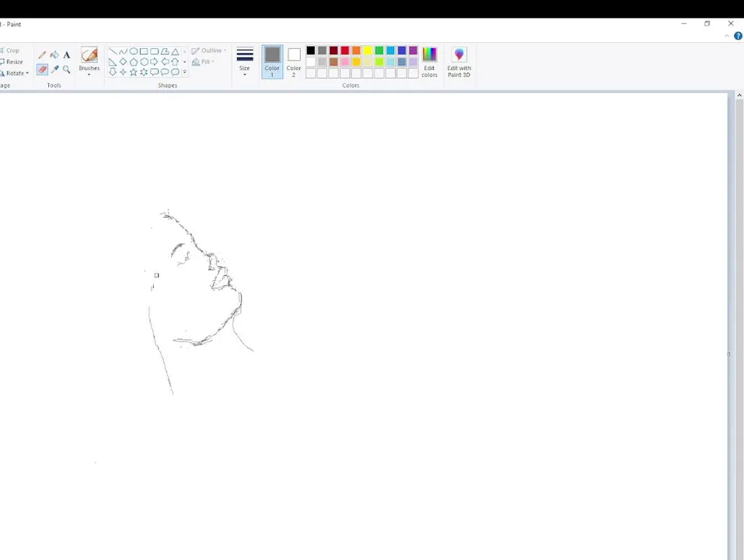The width and height of the screenshot is (744, 560).
Task: Open the shape Outline dropdown
Action: (x=209, y=51)
